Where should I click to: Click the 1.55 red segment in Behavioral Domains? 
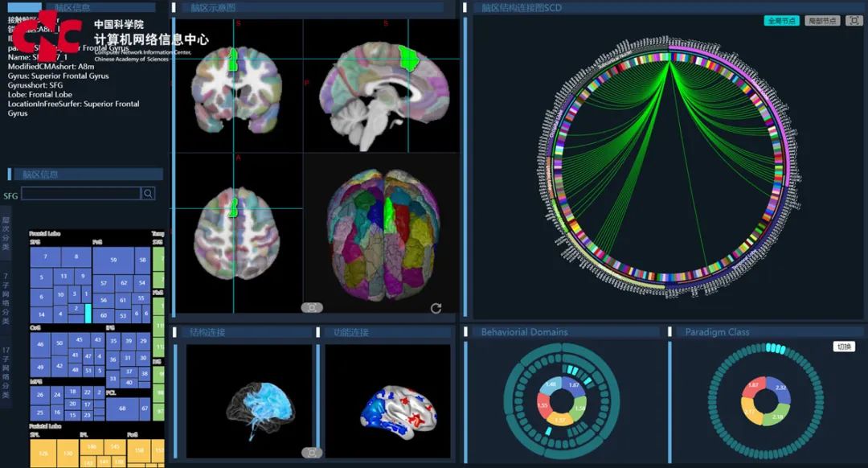[542, 404]
